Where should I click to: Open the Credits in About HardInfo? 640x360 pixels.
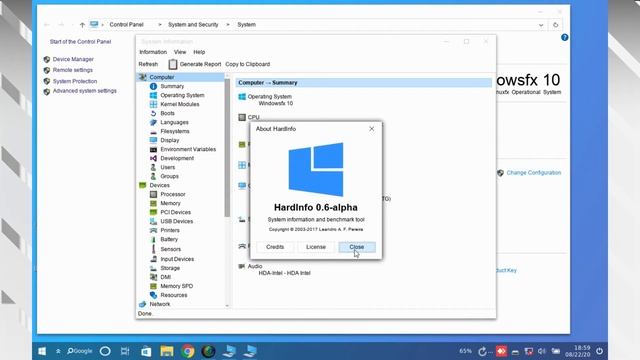click(x=275, y=247)
